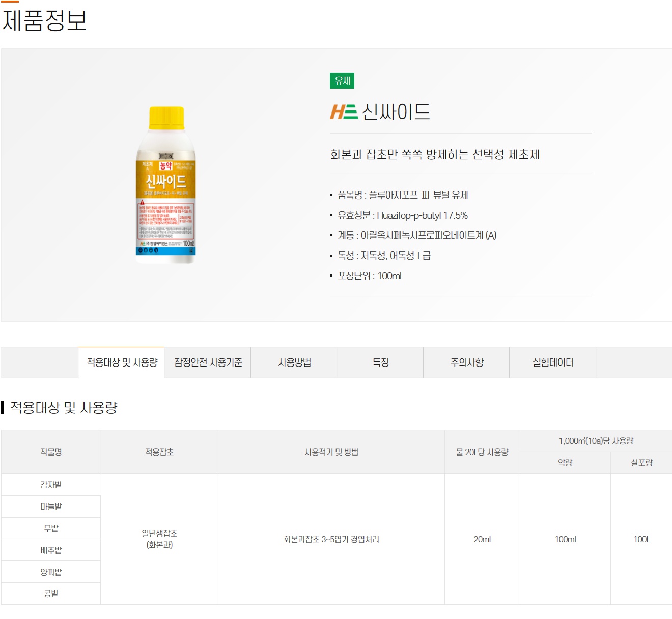This screenshot has height=619, width=672.
Task: Select the 사용방법 tab
Action: [294, 362]
